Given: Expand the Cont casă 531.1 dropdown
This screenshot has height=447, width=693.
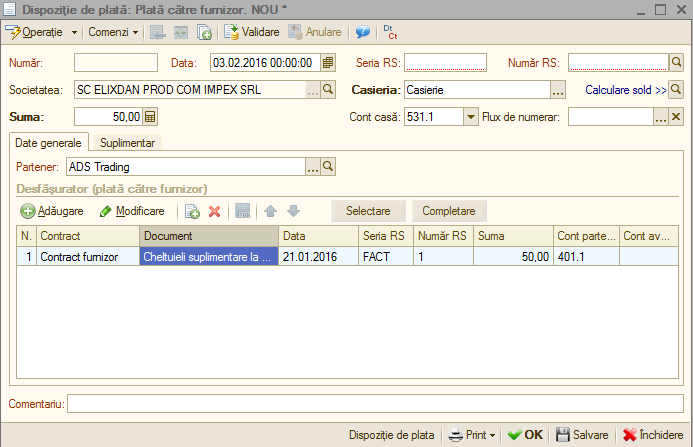Looking at the screenshot, I should 471,117.
